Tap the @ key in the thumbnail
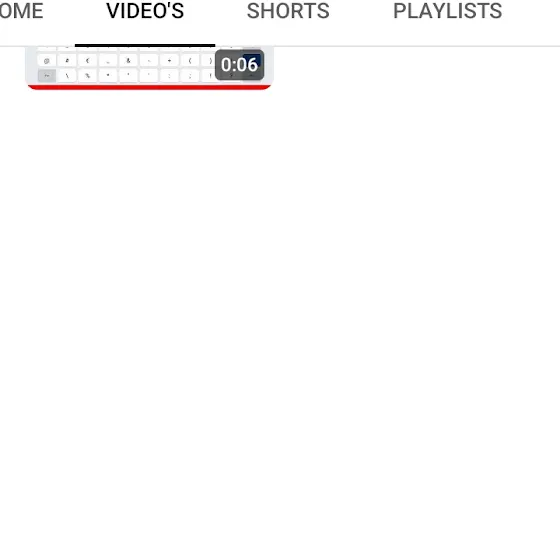This screenshot has height=560, width=560. [46, 61]
